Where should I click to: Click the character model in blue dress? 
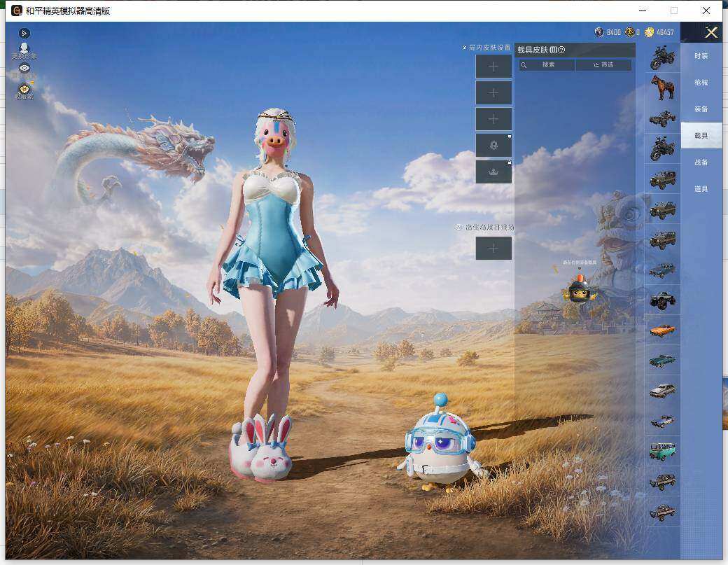coord(274,295)
